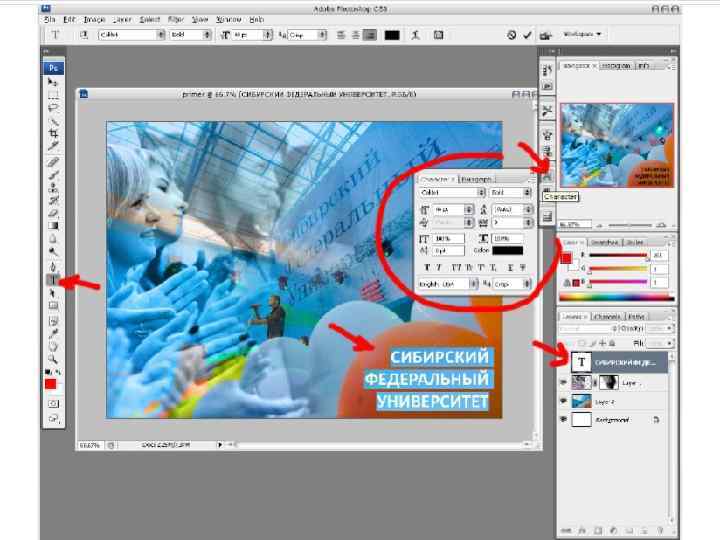Open leading Auto dropdown in Character panel
Screen dimensions: 720x540
tap(528, 209)
